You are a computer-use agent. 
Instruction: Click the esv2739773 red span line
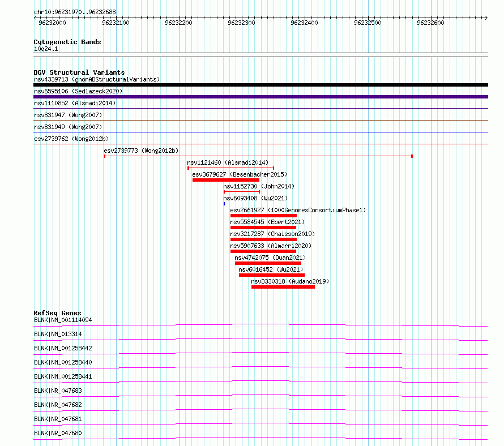click(x=258, y=156)
